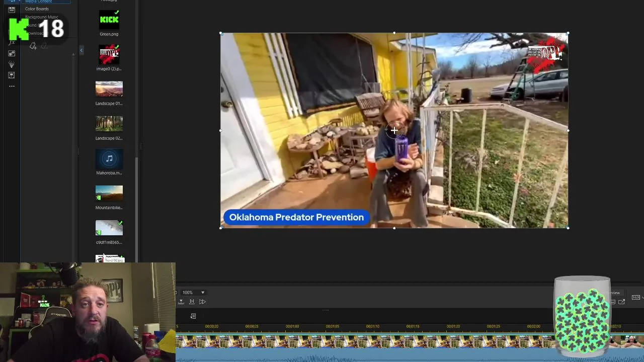Select the Background Music category
Image resolution: width=644 pixels, height=362 pixels.
[42, 17]
